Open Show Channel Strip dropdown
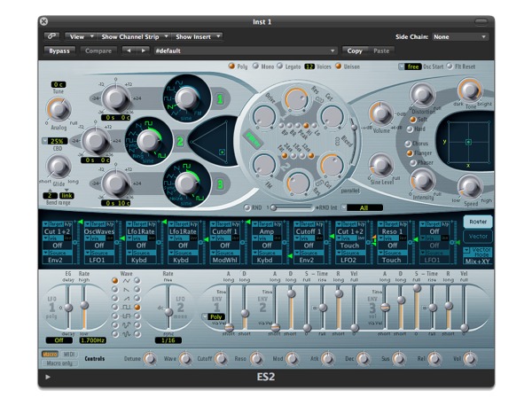 [134, 36]
